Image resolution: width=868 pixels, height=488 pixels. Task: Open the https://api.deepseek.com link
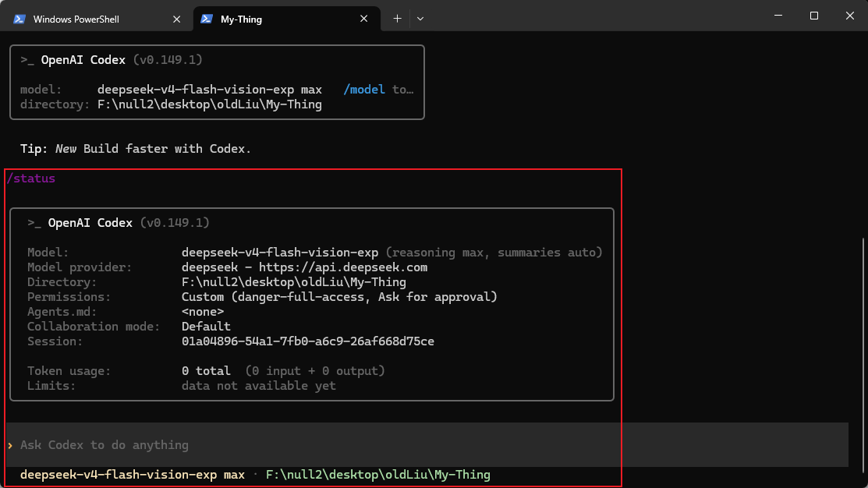(343, 267)
